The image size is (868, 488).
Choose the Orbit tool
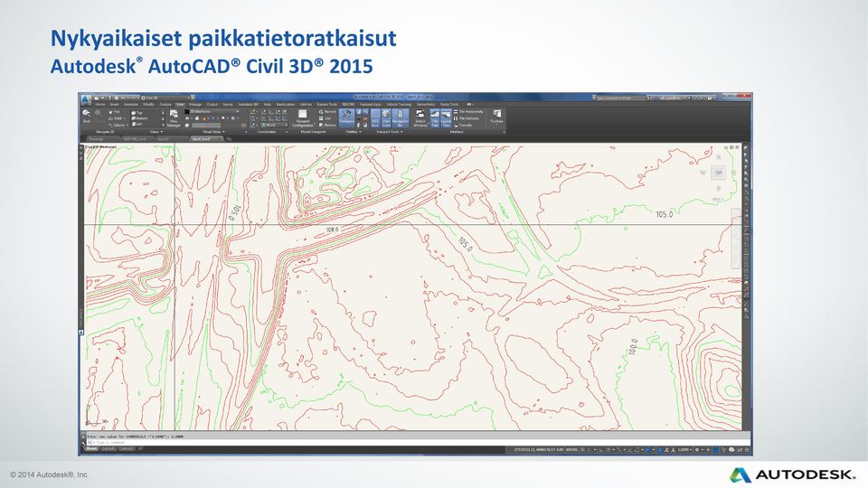117,118
